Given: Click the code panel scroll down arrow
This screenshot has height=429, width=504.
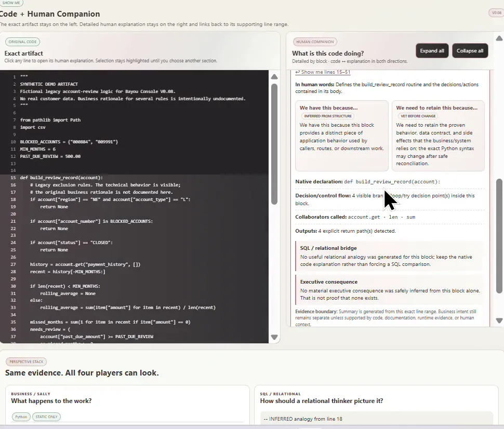Looking at the screenshot, I should pos(274,337).
